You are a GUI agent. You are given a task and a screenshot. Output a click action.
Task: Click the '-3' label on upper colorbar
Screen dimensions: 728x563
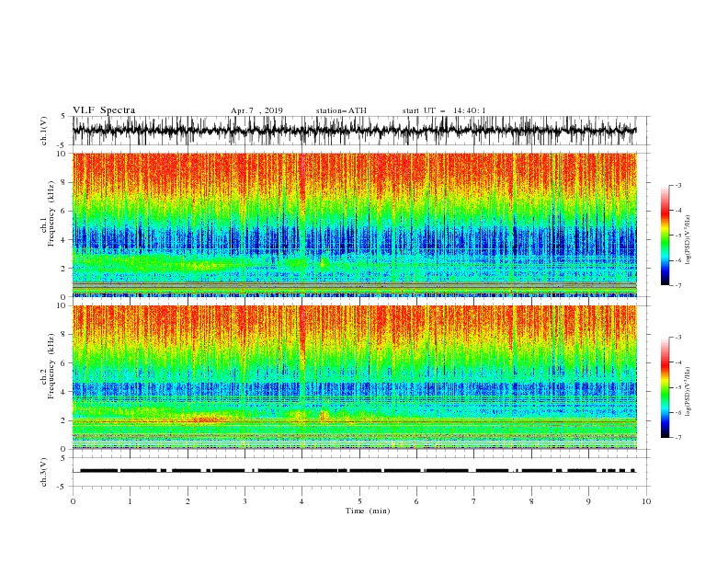click(677, 185)
